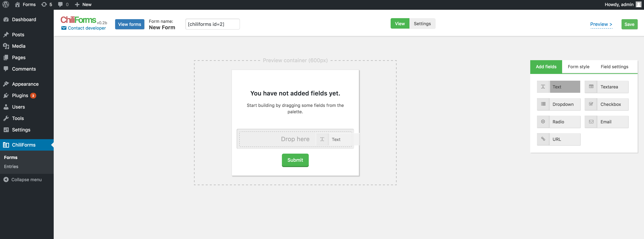Screen dimensions: 644x239
Task: Open the WordPress Settings sidebar menu
Action: pos(27,130)
